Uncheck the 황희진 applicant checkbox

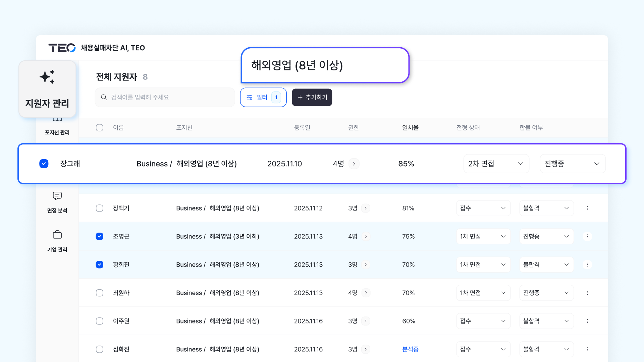pyautogui.click(x=100, y=264)
